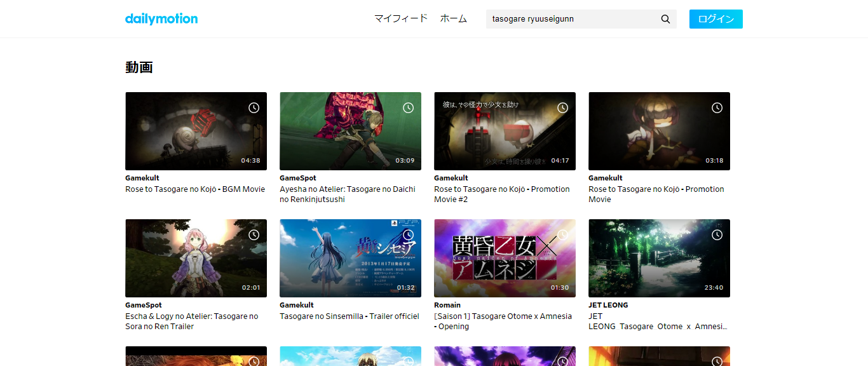Click Watch Later clock on Promotion Movie #2
This screenshot has width=868, height=366.
click(562, 108)
